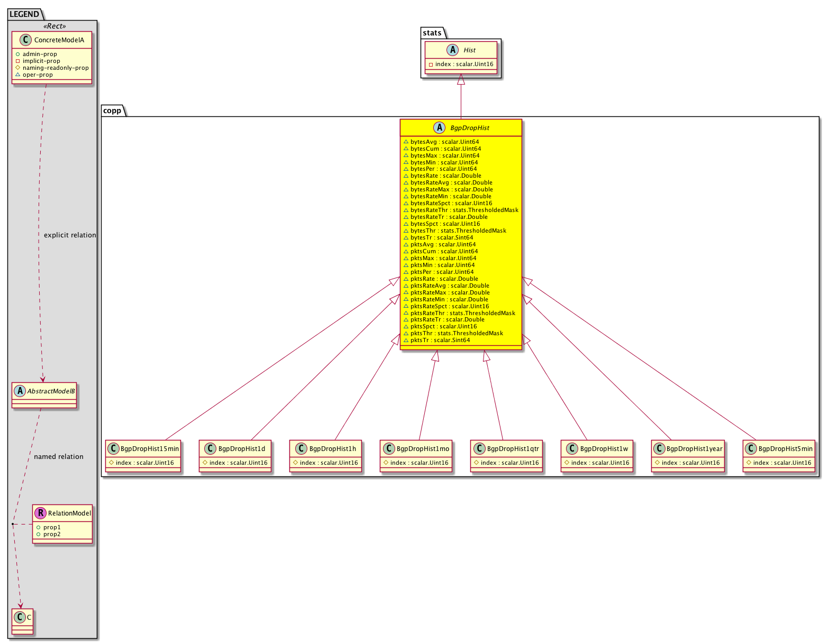Click the BgpDropHist1qtr class name

tap(513, 449)
